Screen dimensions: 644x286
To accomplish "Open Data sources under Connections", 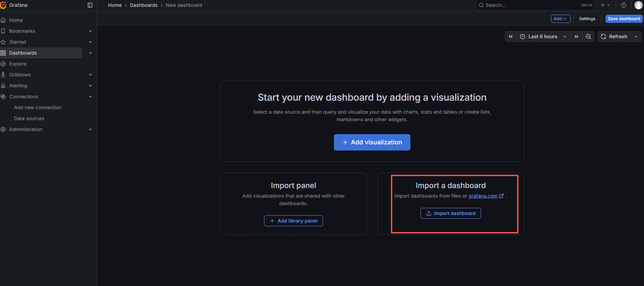I will (29, 118).
